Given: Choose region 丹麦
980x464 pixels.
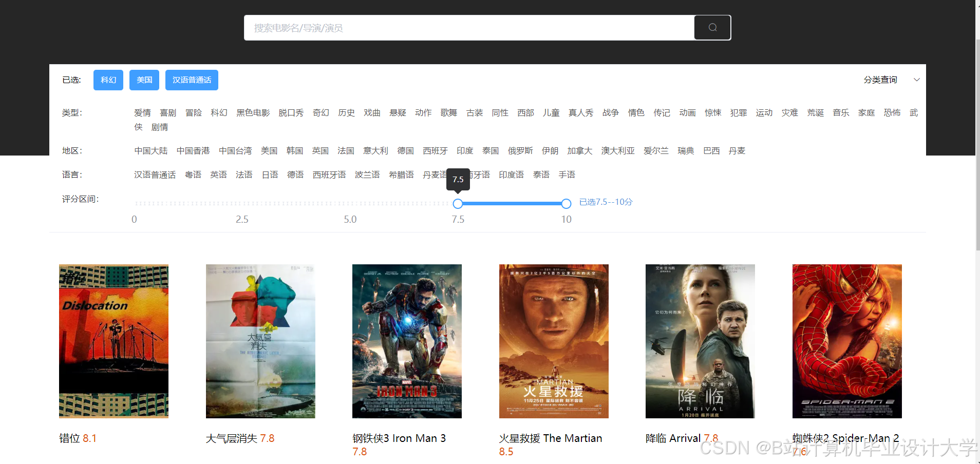Looking at the screenshot, I should coord(737,151).
